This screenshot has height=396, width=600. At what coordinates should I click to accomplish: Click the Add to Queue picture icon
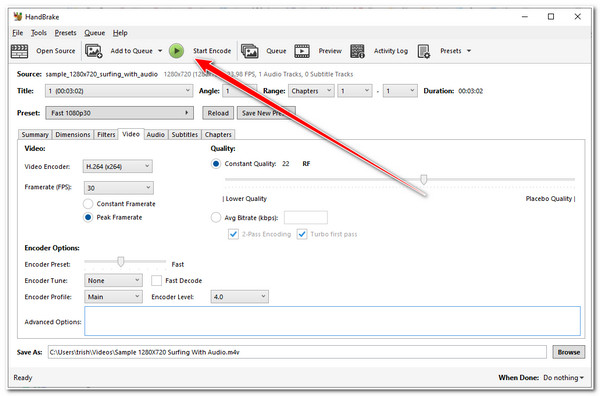[94, 51]
